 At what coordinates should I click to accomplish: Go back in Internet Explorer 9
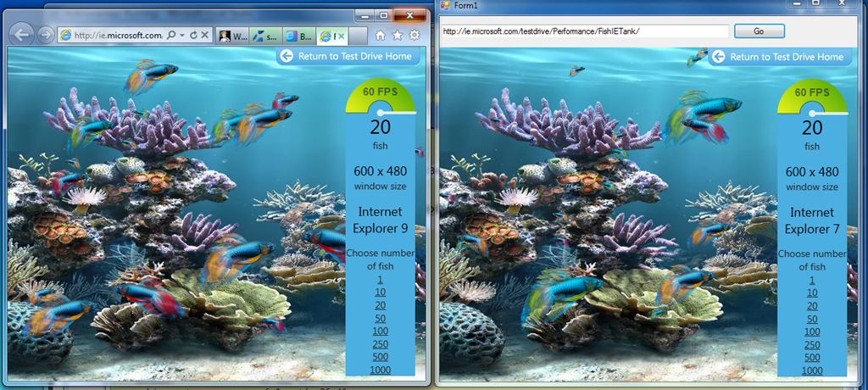click(21, 35)
